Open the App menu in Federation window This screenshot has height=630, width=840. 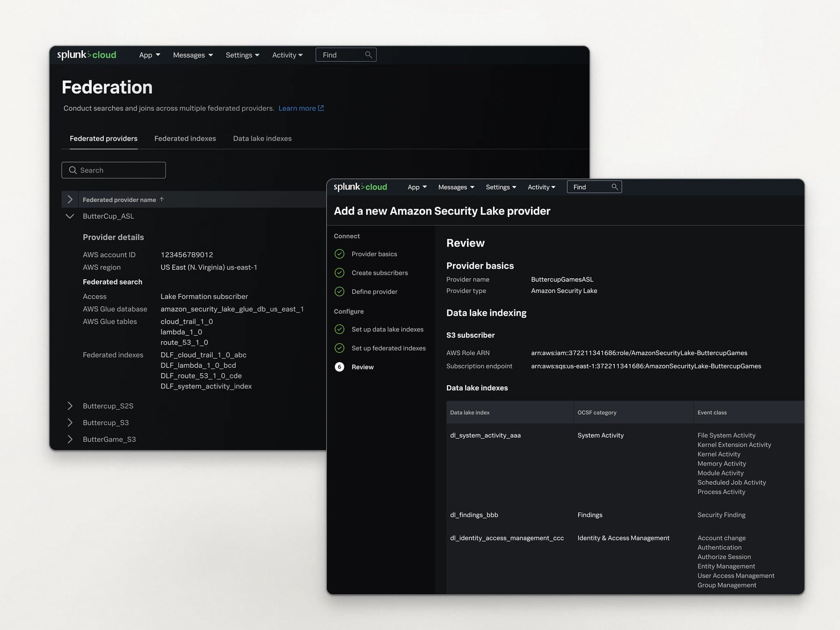click(x=150, y=55)
